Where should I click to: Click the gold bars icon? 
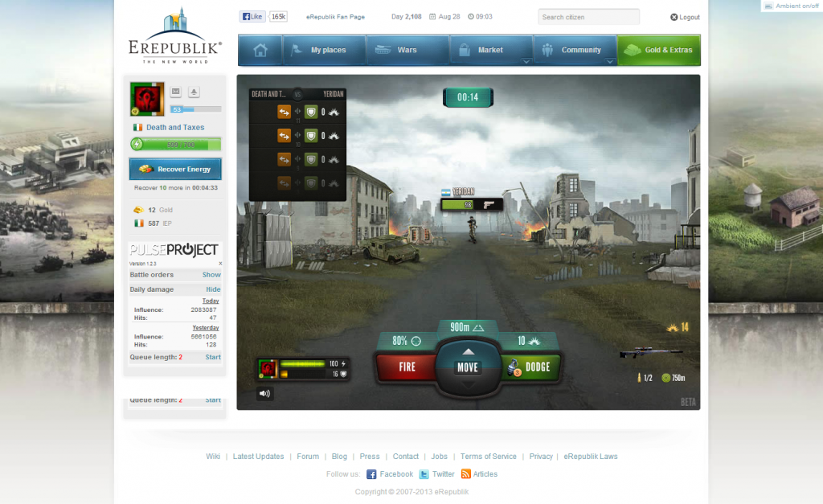[138, 210]
